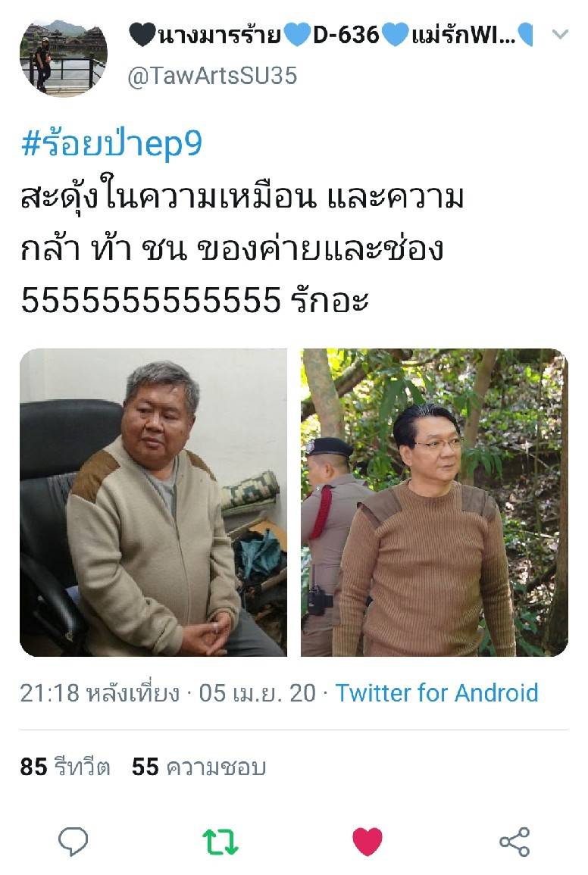
Task: Tap the blue heart emoji before D-636
Action: (297, 35)
